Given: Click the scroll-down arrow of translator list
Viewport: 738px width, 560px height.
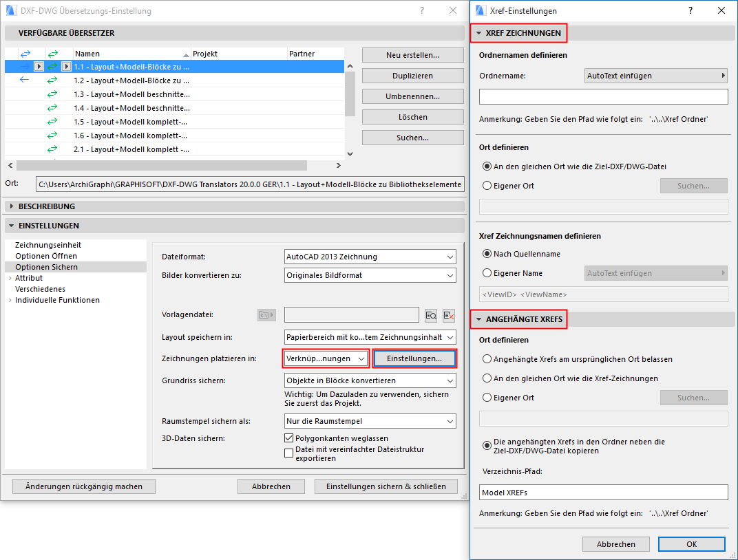Looking at the screenshot, I should pos(350,153).
